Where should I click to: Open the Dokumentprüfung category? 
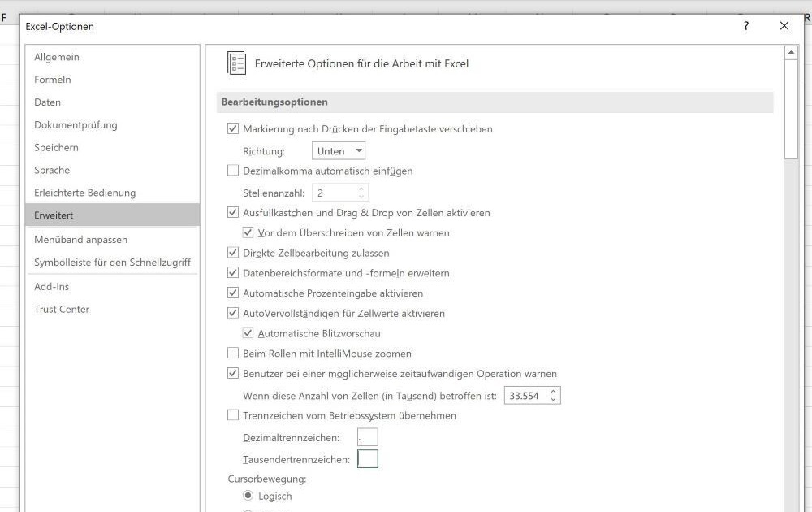click(x=112, y=125)
